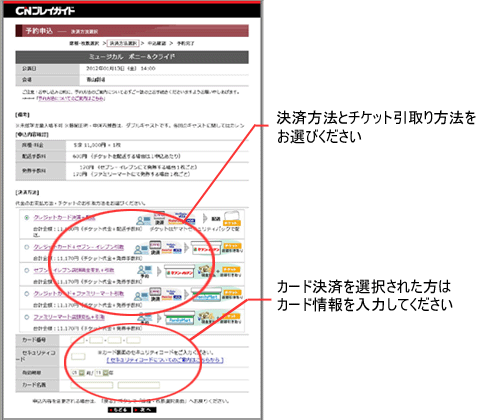Click the credit card logos icon in first payment row

coord(180,218)
